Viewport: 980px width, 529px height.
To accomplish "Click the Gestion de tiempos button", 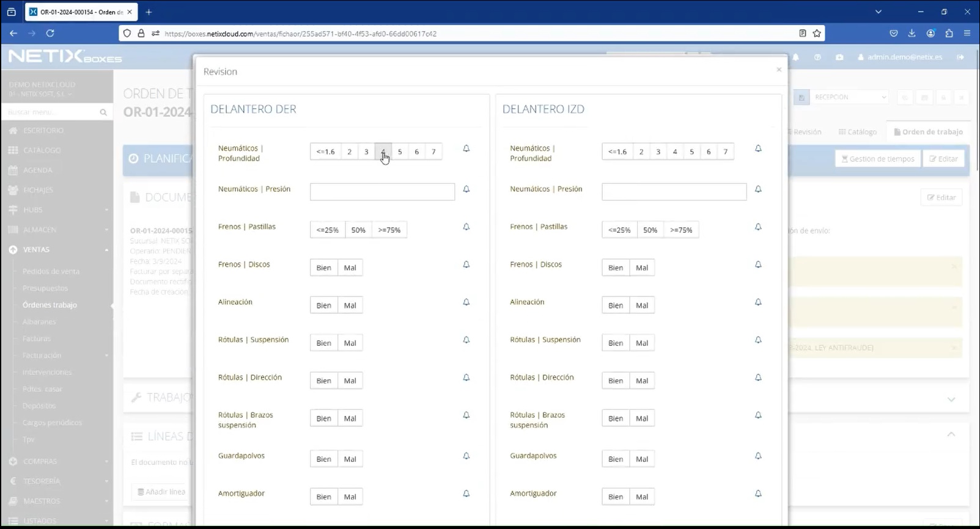I will coord(878,159).
